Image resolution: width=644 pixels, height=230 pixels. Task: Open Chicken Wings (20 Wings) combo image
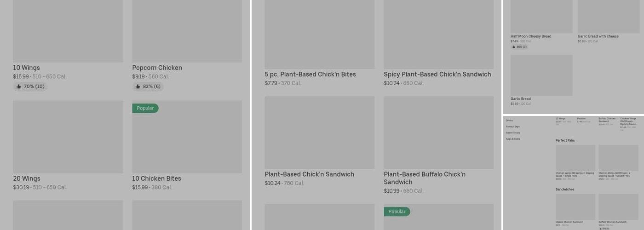coord(618,158)
